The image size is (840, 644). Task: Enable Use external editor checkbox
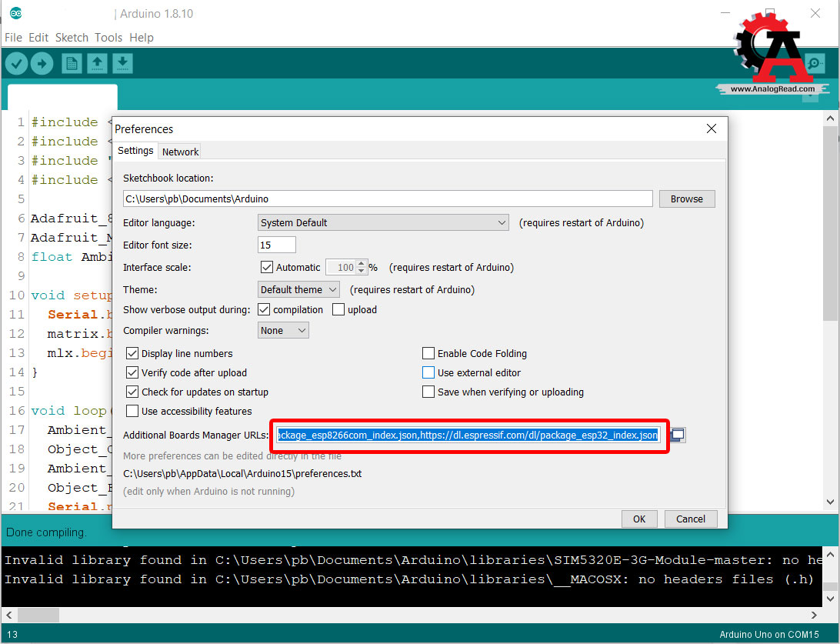(428, 372)
